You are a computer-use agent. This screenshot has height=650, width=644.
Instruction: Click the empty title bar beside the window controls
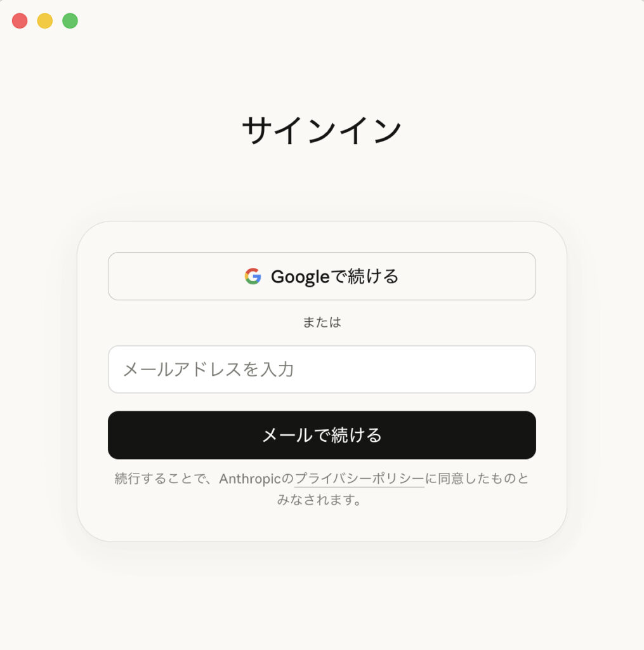(x=317, y=21)
